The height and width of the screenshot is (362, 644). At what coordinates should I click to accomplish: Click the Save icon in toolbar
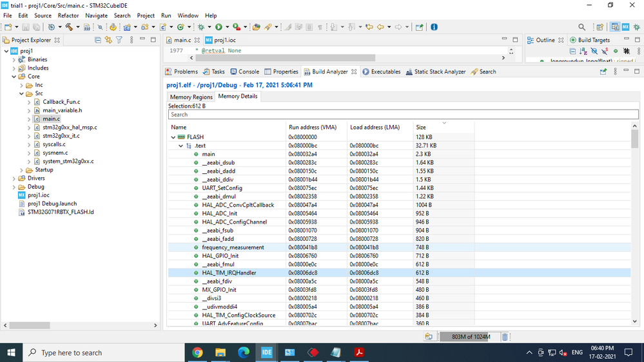pos(26,27)
